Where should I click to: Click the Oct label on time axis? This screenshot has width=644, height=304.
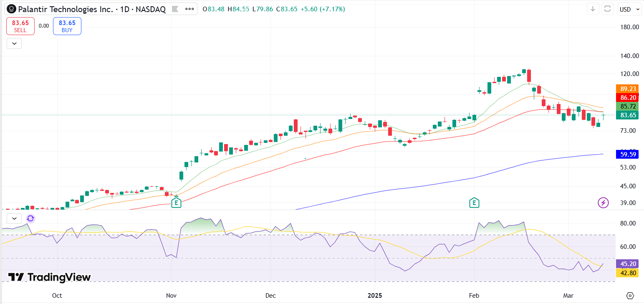tap(57, 296)
